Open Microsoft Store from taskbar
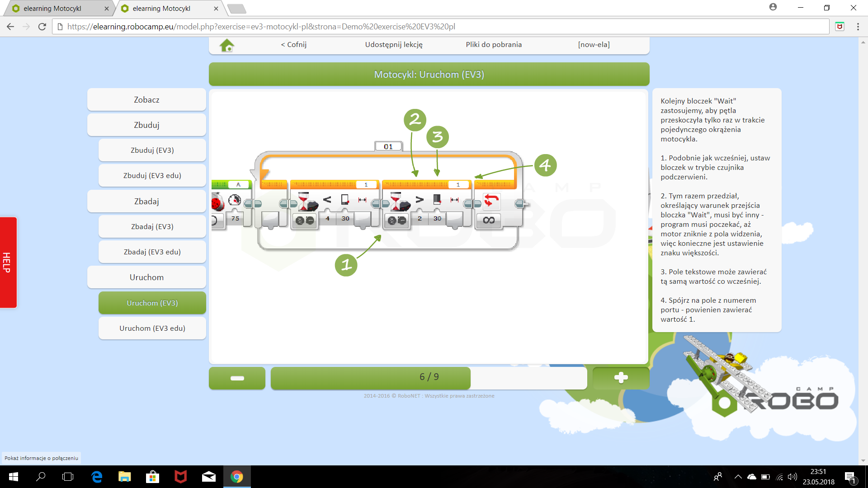This screenshot has width=868, height=488. coord(152,477)
